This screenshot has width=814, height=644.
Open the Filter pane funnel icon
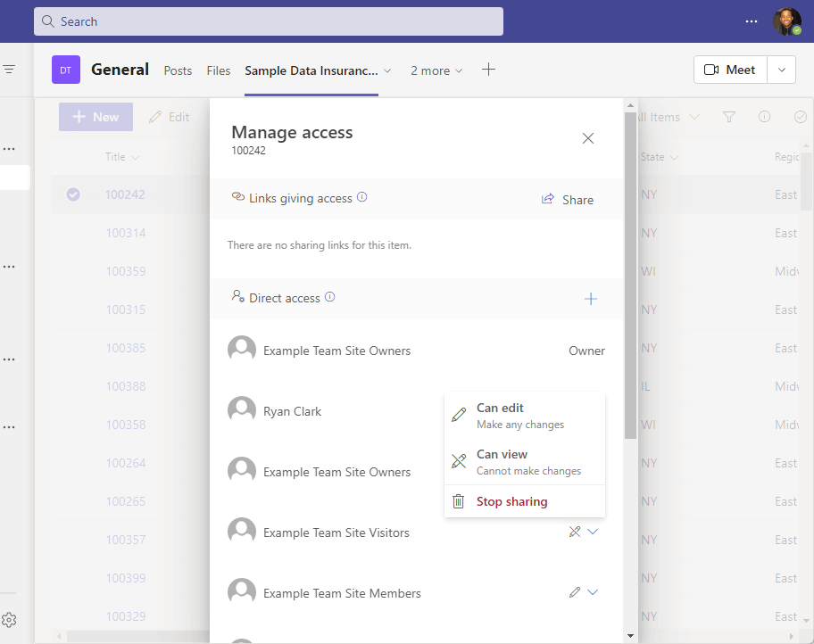point(729,117)
